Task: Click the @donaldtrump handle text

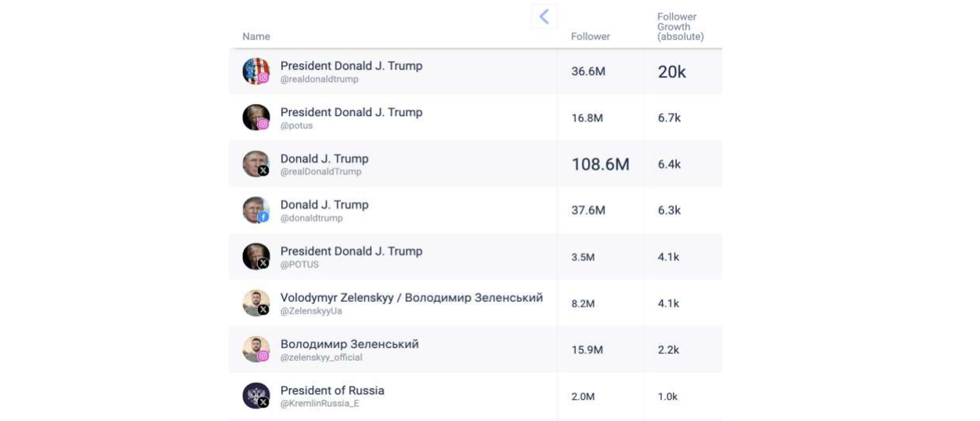Action: tap(311, 219)
